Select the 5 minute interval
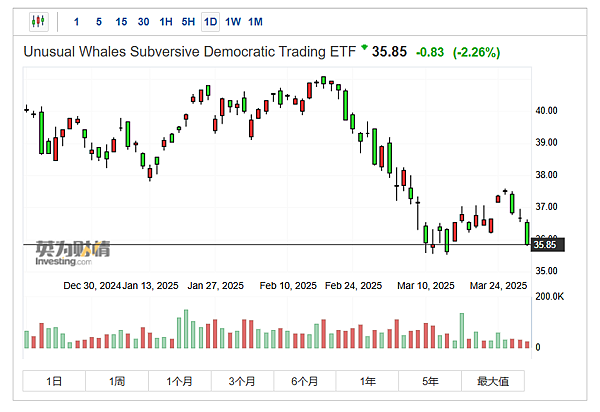600x412 pixels. [x=99, y=22]
